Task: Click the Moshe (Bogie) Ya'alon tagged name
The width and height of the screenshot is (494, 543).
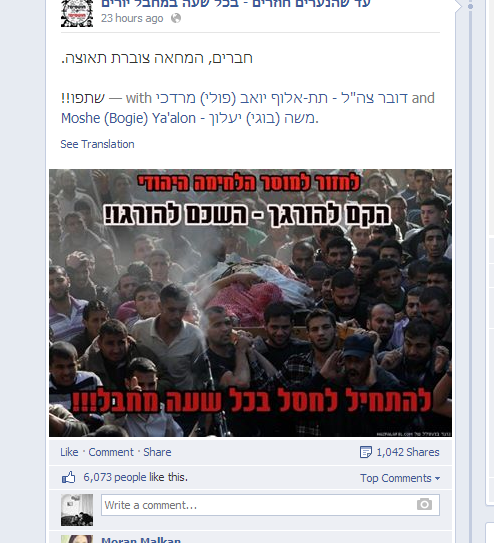Action: [x=189, y=118]
